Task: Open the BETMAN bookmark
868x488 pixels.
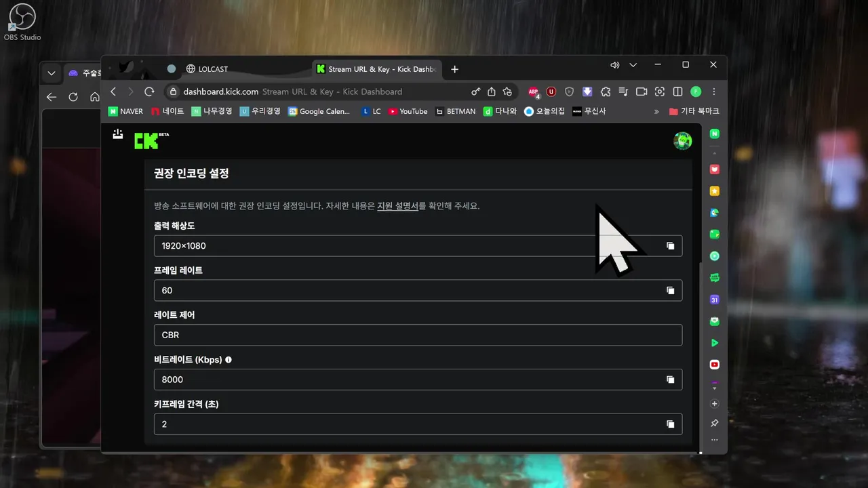Action: [x=456, y=111]
